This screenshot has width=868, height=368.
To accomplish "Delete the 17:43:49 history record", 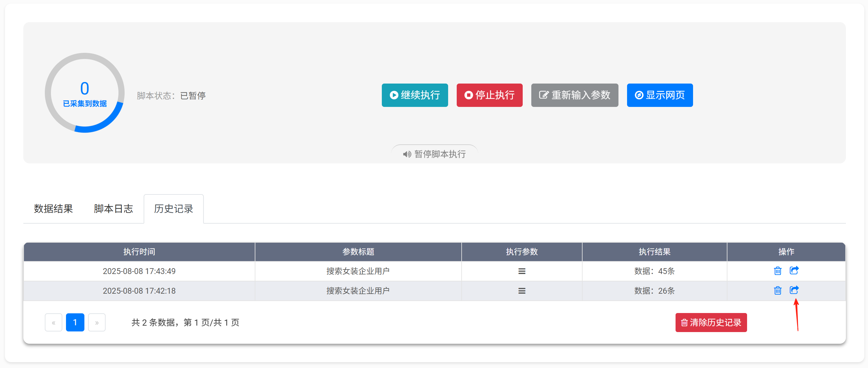I will [777, 271].
